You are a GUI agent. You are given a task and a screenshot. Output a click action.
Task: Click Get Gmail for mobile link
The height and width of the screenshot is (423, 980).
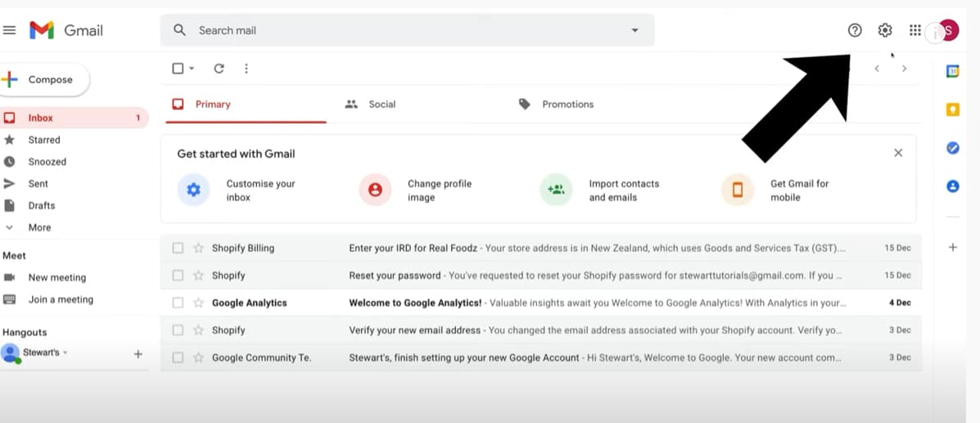(x=799, y=191)
